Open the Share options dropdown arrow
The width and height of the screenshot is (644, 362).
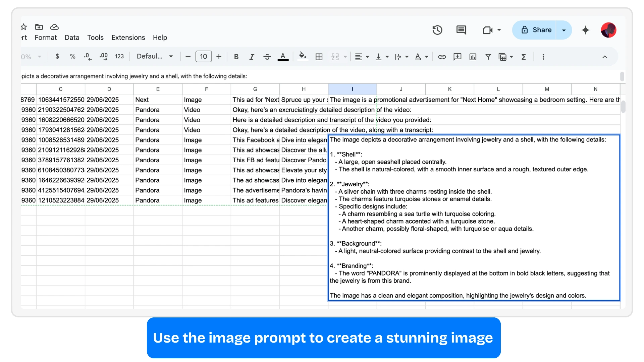(564, 30)
